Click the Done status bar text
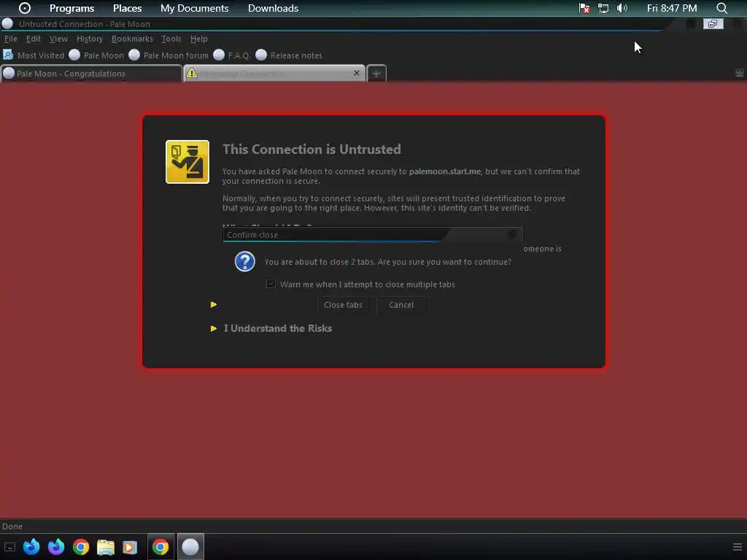The width and height of the screenshot is (747, 560). (12, 526)
